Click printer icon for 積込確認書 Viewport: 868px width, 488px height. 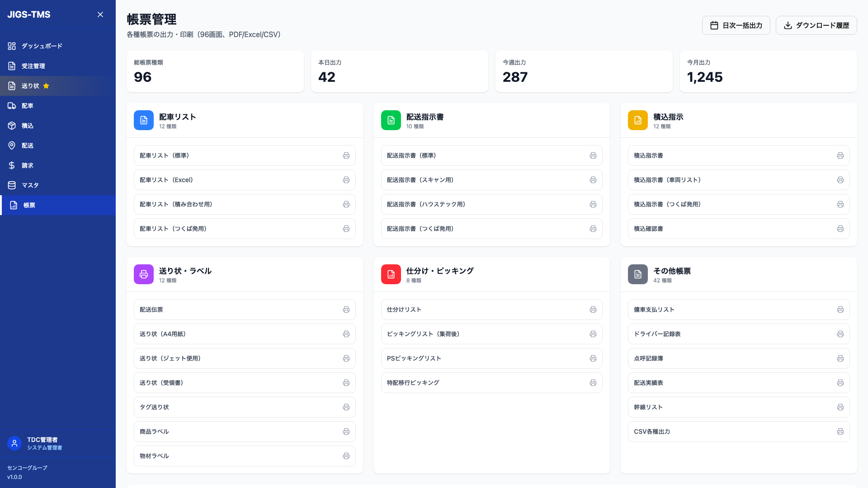(840, 229)
